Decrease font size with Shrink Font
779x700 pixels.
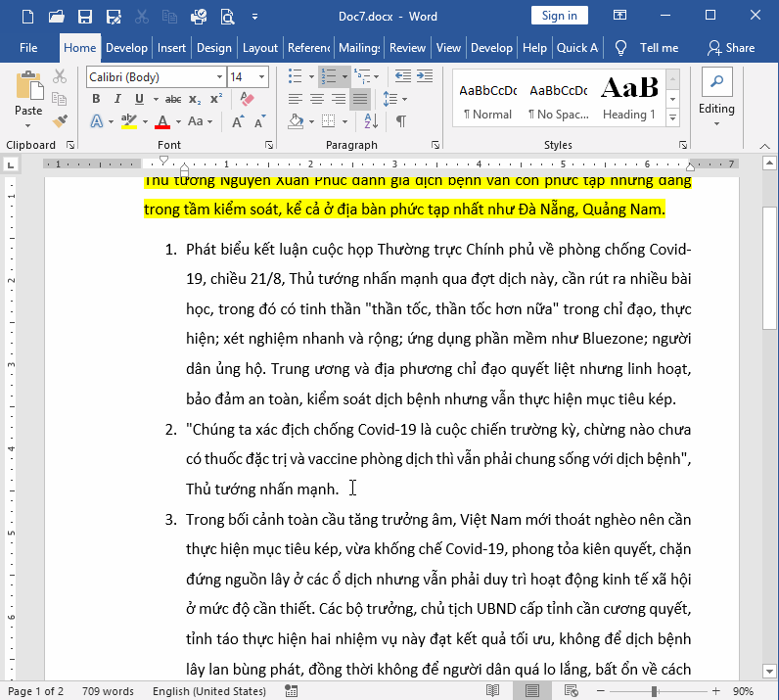(x=259, y=121)
